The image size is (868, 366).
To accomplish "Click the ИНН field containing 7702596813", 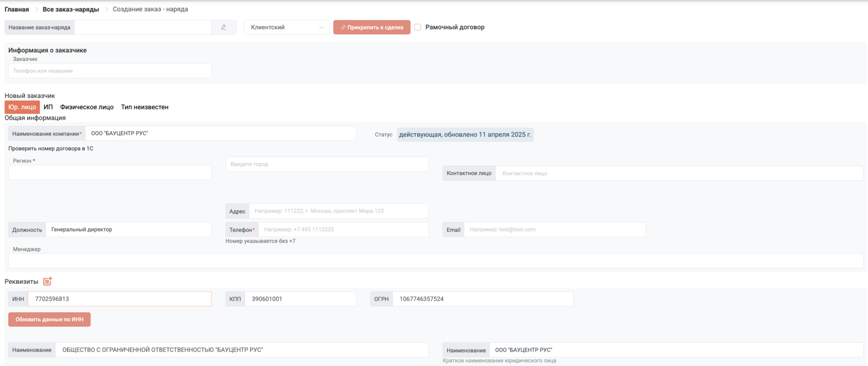I will 120,299.
